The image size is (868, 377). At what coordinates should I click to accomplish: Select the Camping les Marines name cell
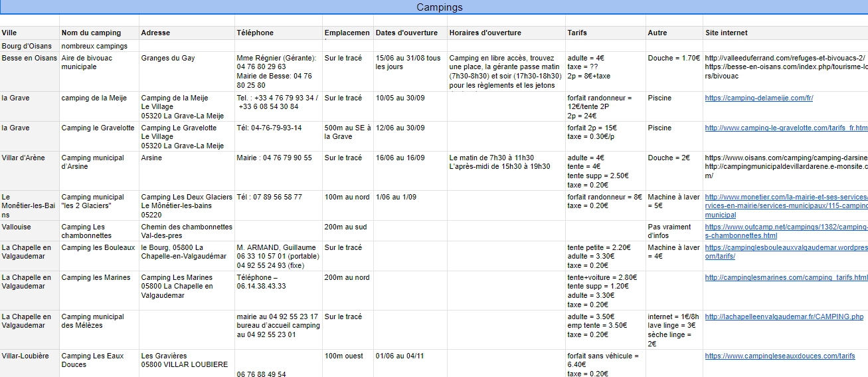click(x=99, y=291)
